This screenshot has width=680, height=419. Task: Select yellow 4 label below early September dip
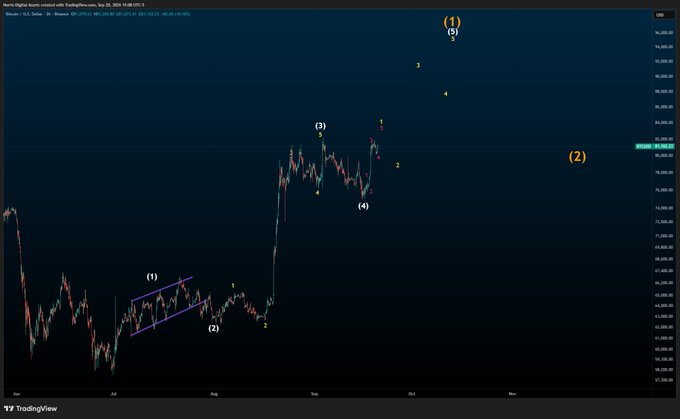317,193
